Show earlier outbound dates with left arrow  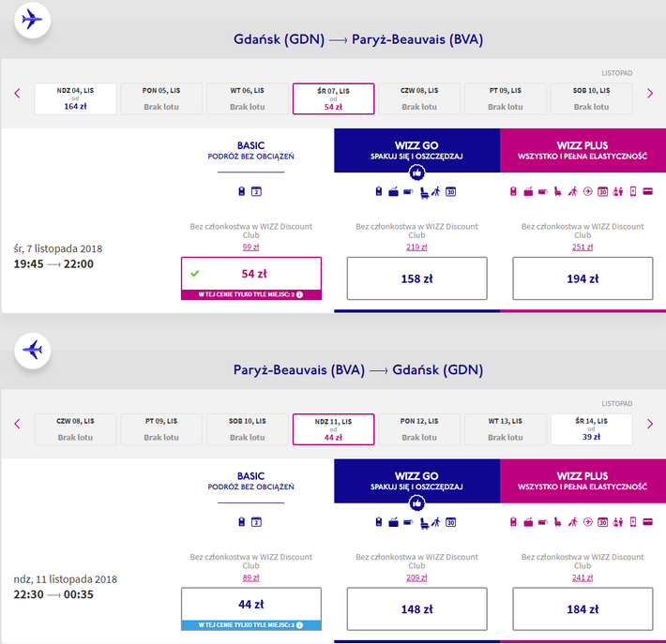18,93
